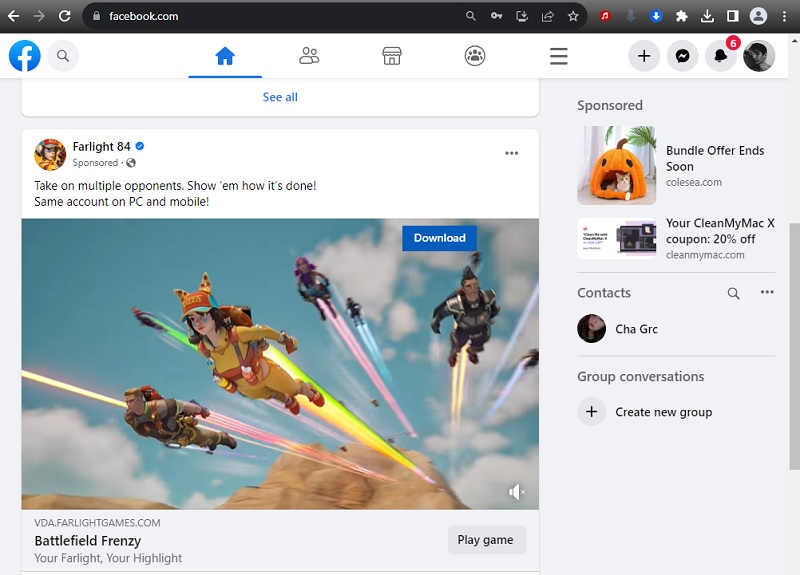The width and height of the screenshot is (800, 575).
Task: Open notifications bell with 6 badge
Action: pos(721,56)
